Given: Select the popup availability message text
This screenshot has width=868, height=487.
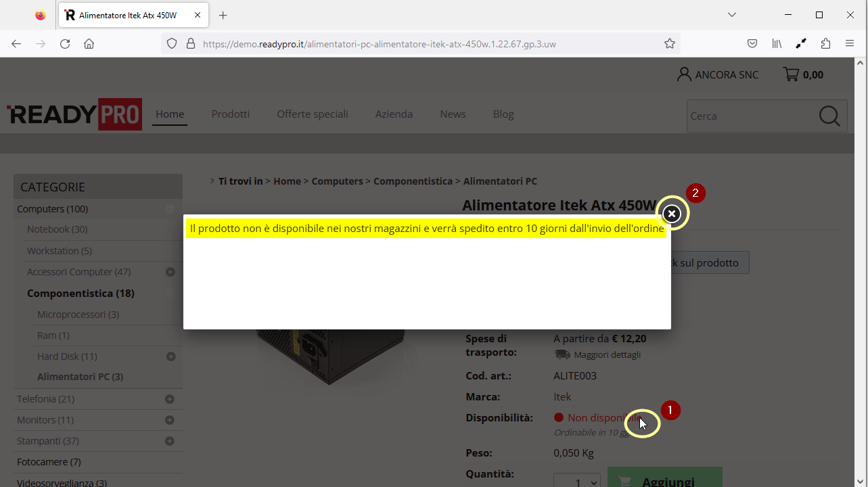Looking at the screenshot, I should click(x=427, y=229).
